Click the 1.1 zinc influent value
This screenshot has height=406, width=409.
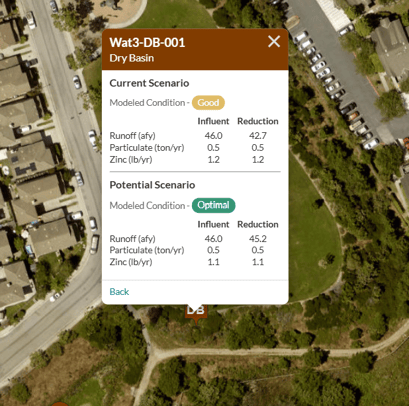(x=213, y=262)
